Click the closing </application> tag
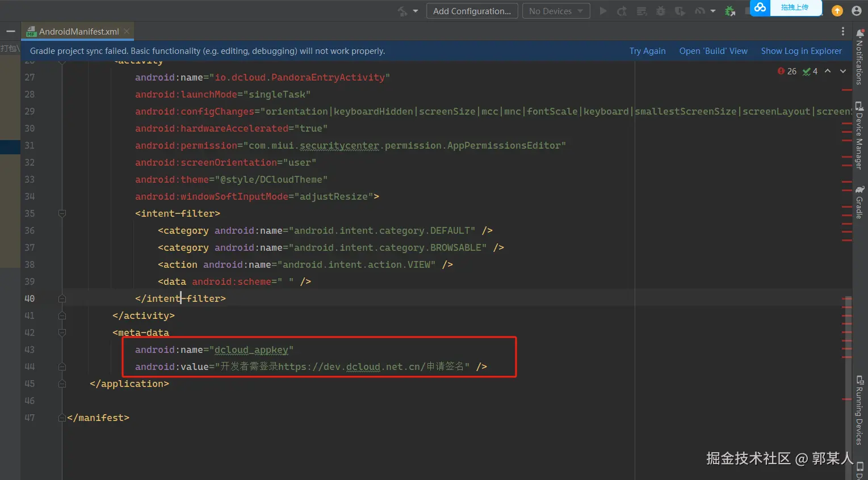Viewport: 868px width, 480px height. (129, 384)
